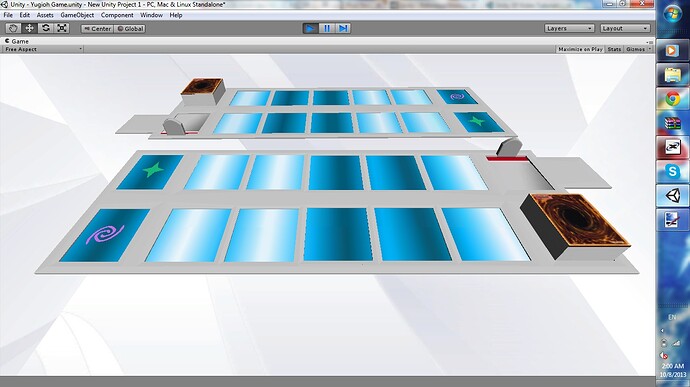The height and width of the screenshot is (387, 690).
Task: Open Chrome from the taskbar
Action: (x=672, y=100)
